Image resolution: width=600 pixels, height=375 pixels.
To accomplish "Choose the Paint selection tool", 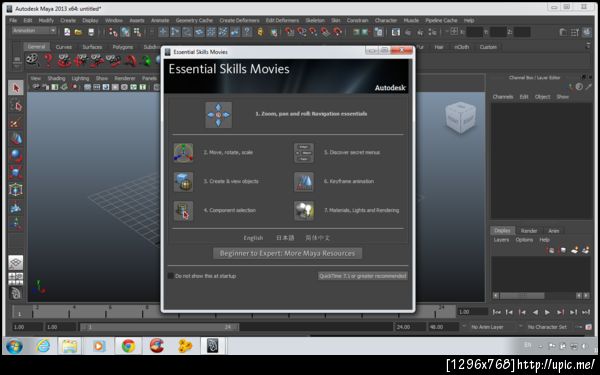I will [x=16, y=123].
